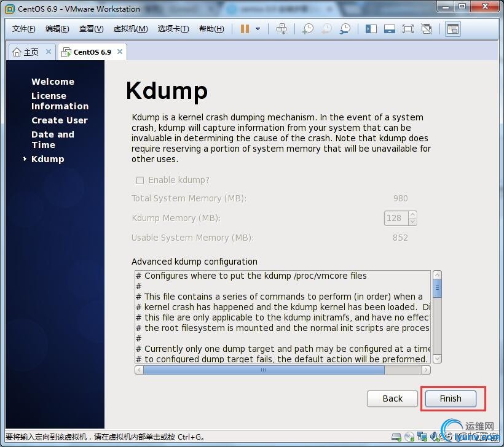Minimize the VMware Workstation window
Screen dimensions: 504x447
(446, 6)
